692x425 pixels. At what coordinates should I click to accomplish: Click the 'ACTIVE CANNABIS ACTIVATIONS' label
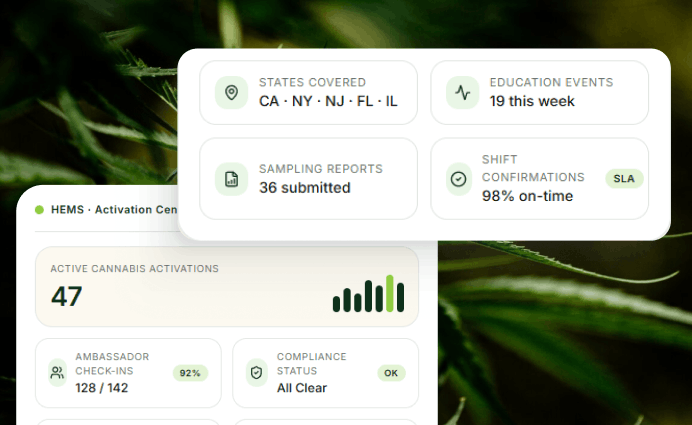pos(135,269)
